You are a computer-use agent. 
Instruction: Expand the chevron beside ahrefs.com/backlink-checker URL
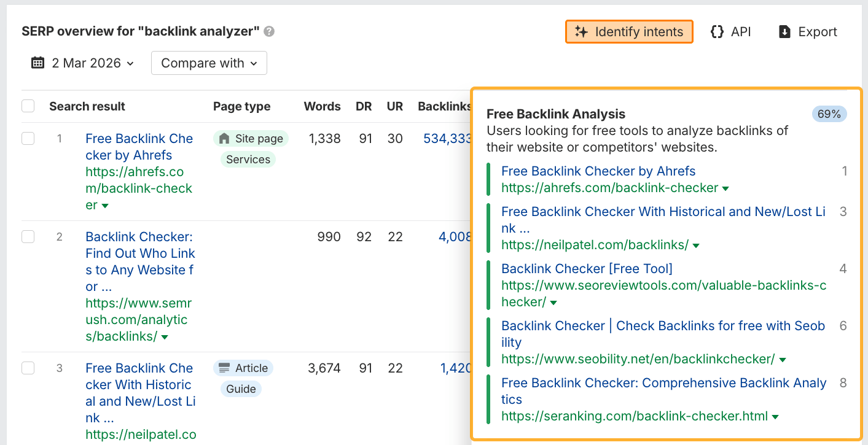[x=726, y=188]
